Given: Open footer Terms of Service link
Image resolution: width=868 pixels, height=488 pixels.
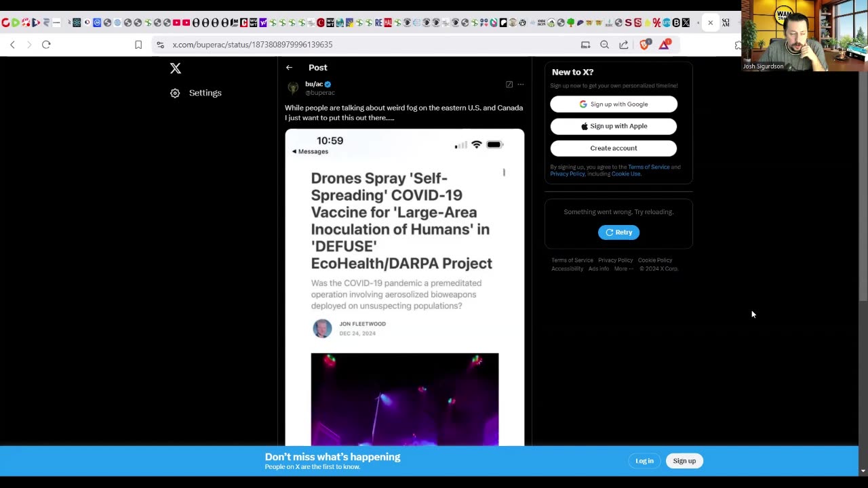Looking at the screenshot, I should (572, 260).
